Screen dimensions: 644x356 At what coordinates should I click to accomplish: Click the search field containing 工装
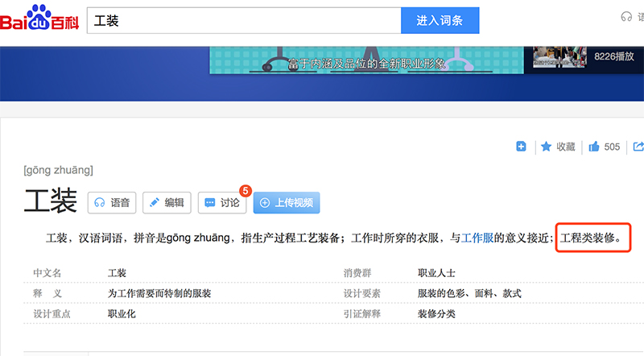click(x=243, y=20)
